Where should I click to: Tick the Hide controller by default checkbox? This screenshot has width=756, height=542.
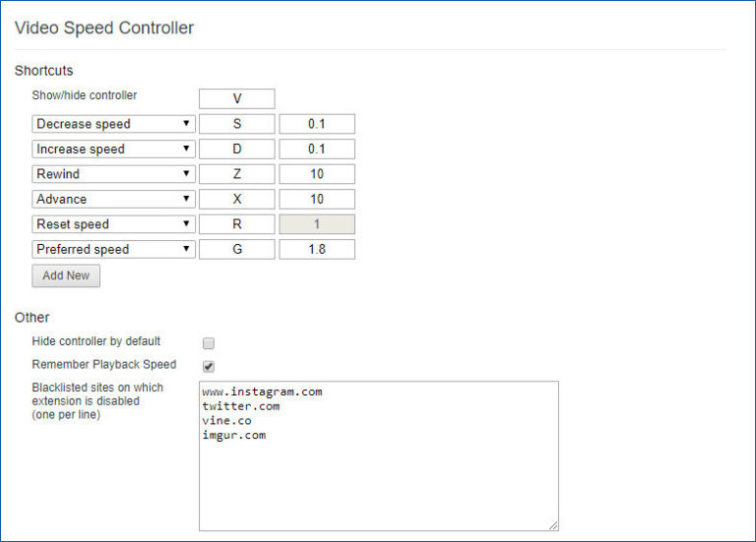pos(209,343)
